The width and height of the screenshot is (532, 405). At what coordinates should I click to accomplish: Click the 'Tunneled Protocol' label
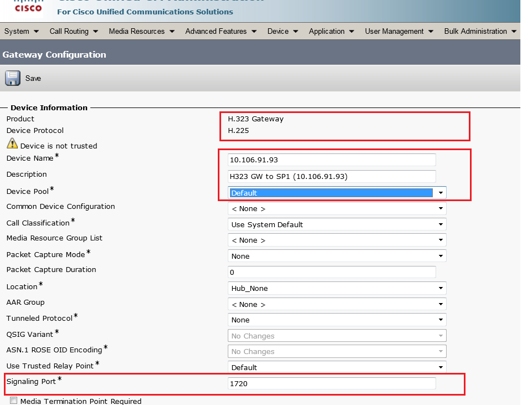39,318
